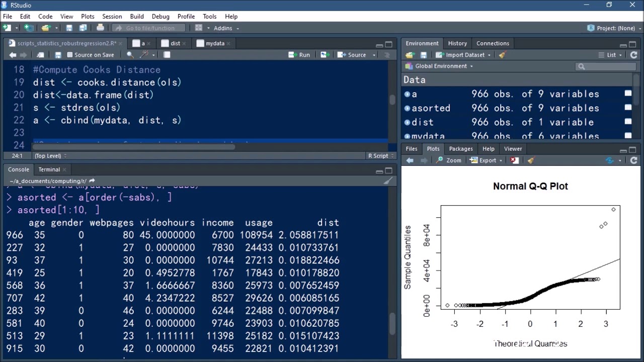The height and width of the screenshot is (362, 644).
Task: View data grid icon for dist
Action: 628,122
